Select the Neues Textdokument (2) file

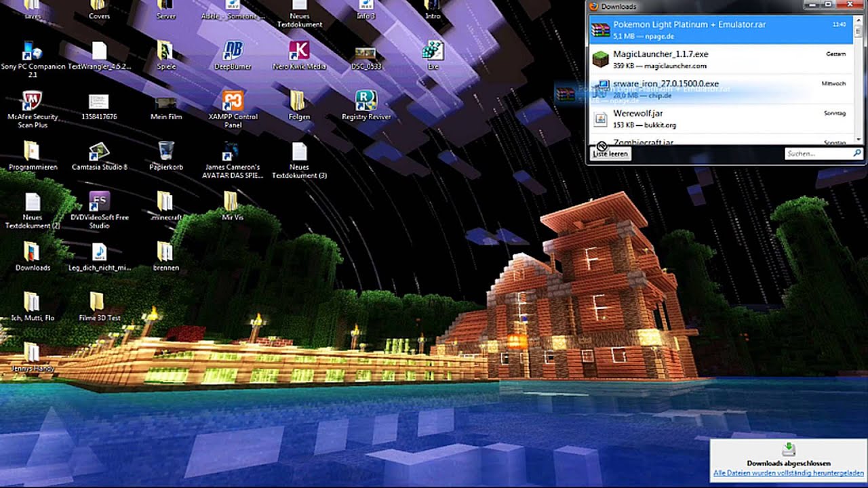(32, 210)
